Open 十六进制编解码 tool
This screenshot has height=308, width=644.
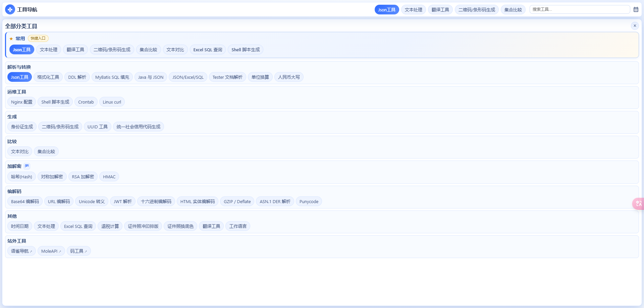click(x=156, y=201)
